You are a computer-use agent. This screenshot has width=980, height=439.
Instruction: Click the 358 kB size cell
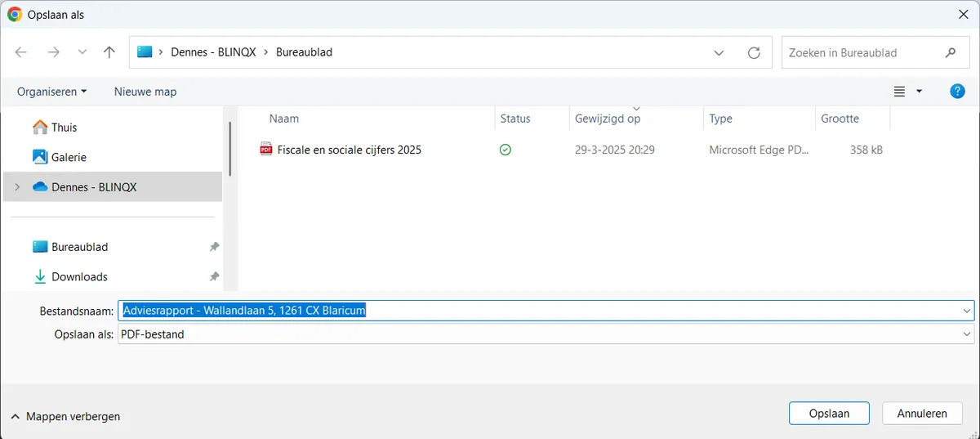tap(866, 150)
